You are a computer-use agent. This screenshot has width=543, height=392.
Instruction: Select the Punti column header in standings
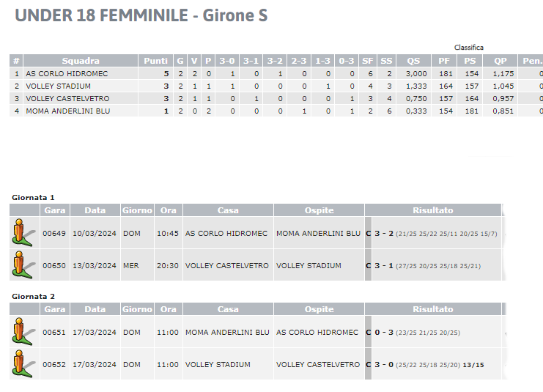click(155, 61)
